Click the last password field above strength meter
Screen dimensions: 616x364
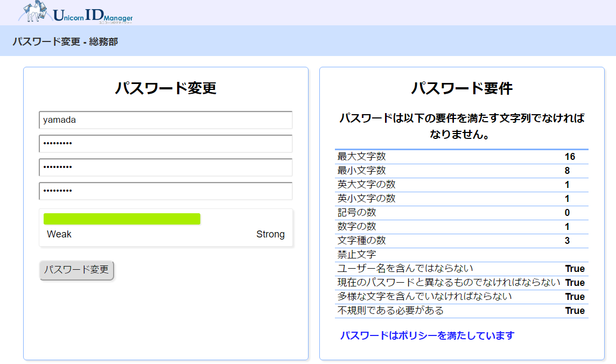point(166,191)
